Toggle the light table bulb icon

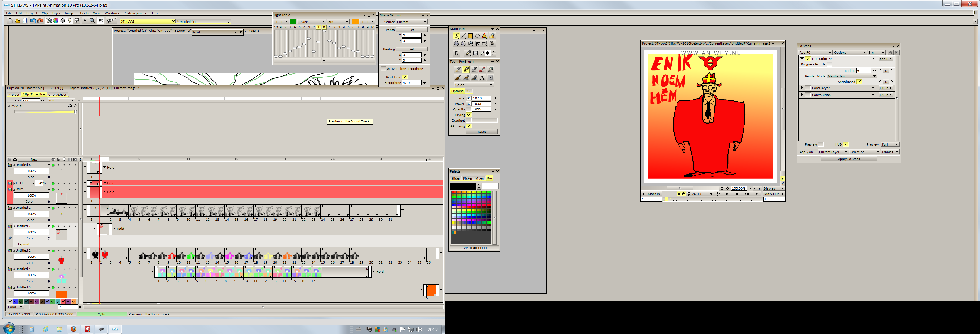[70, 21]
